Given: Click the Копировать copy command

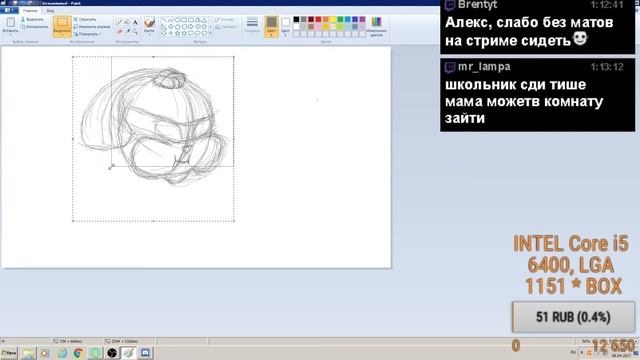Looking at the screenshot, I should 35,27.
